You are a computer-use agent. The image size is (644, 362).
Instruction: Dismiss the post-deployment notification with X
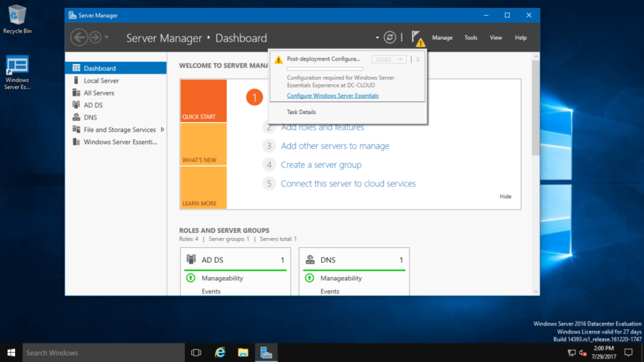pos(418,60)
